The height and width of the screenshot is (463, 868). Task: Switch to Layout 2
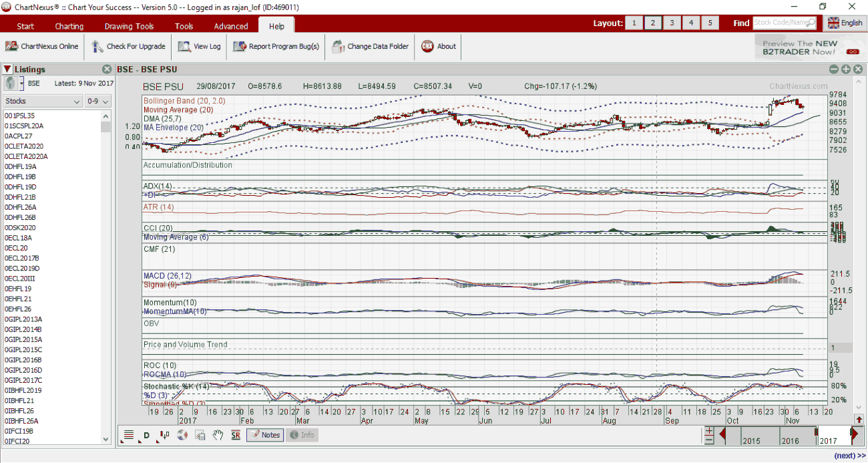[x=653, y=23]
